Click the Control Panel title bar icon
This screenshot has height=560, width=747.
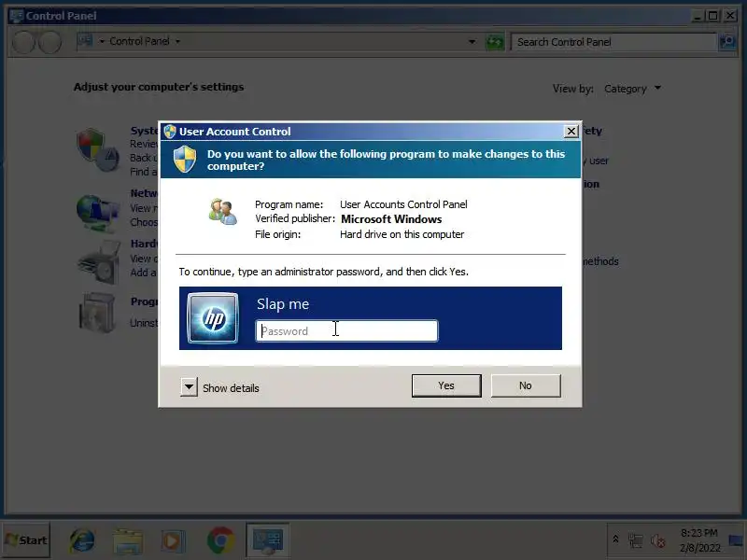17,16
